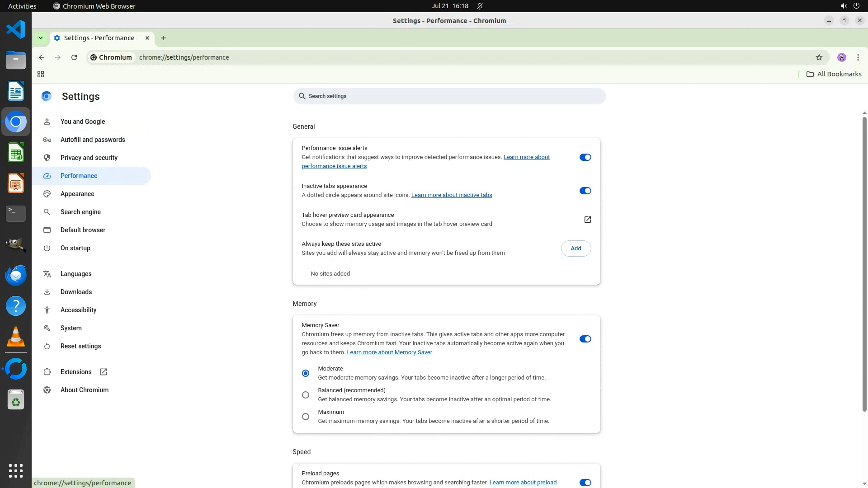Bookmark this page with the star icon
The image size is (868, 488).
[819, 57]
